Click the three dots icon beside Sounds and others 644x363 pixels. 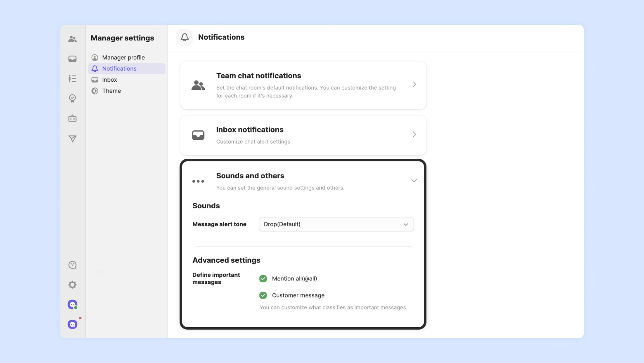[x=198, y=181]
